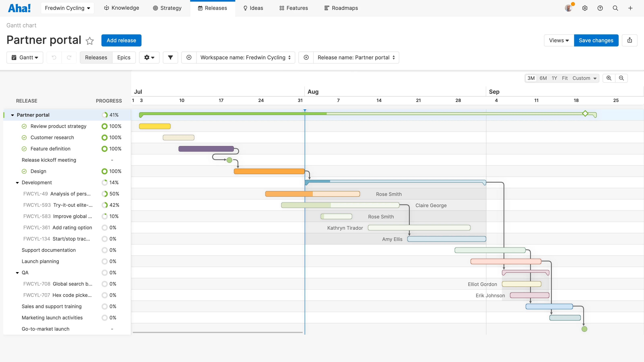Click the Aha! logo in the top left

click(x=19, y=8)
